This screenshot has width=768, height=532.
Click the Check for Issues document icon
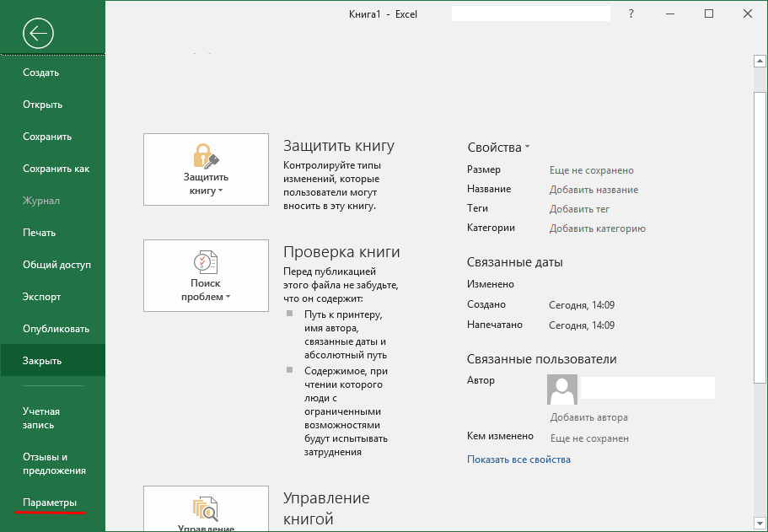click(206, 262)
